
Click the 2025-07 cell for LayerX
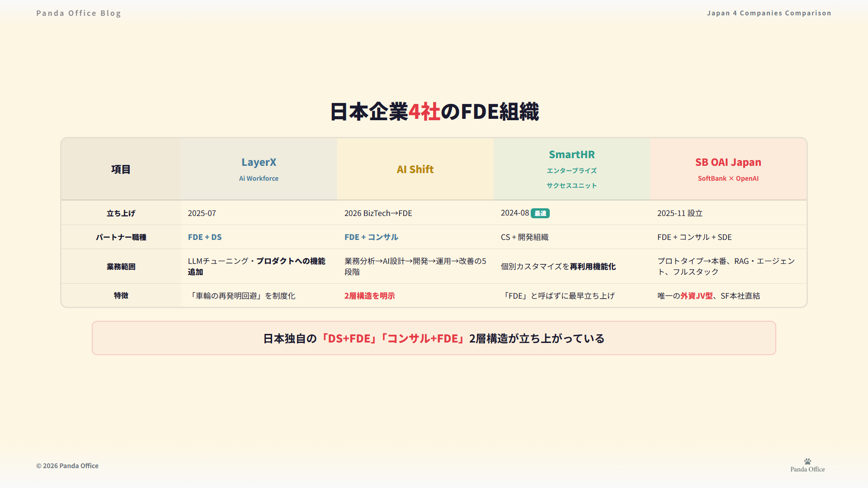coord(259,213)
